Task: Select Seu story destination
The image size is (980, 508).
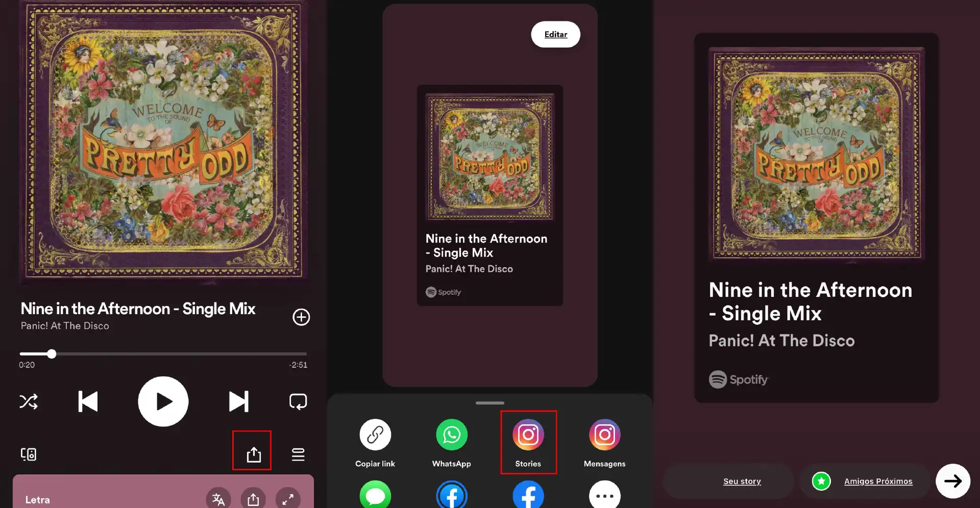Action: click(742, 481)
